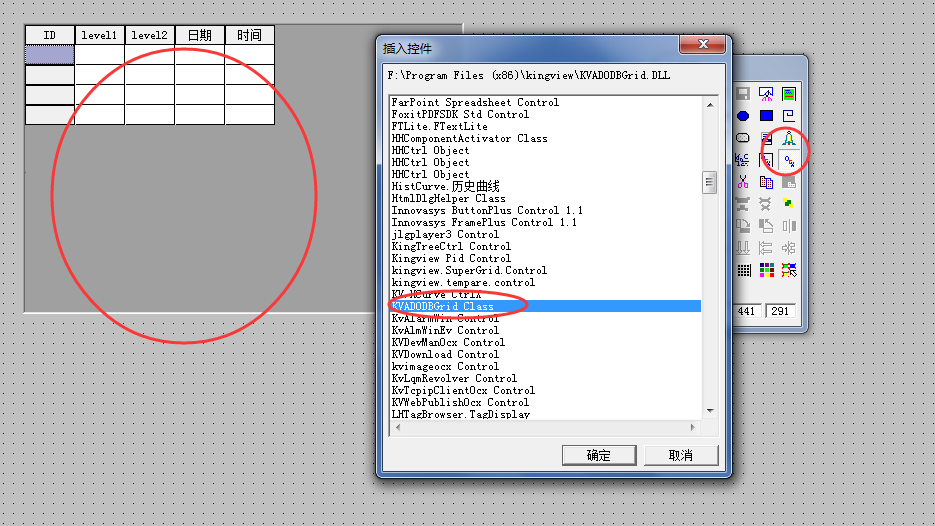935x526 pixels.
Task: Click the green-yellow combine objects icon
Action: (x=789, y=204)
